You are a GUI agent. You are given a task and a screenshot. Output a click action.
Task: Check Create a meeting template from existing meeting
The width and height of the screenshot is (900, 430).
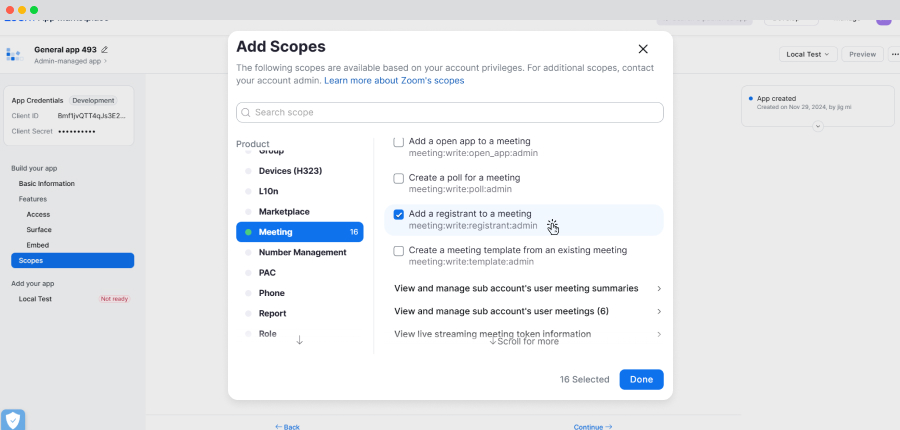point(398,251)
